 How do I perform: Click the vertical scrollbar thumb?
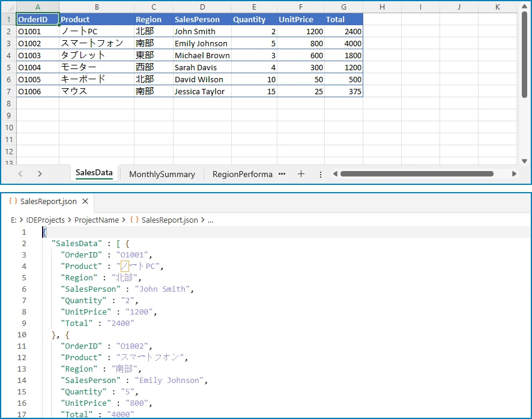[525, 55]
